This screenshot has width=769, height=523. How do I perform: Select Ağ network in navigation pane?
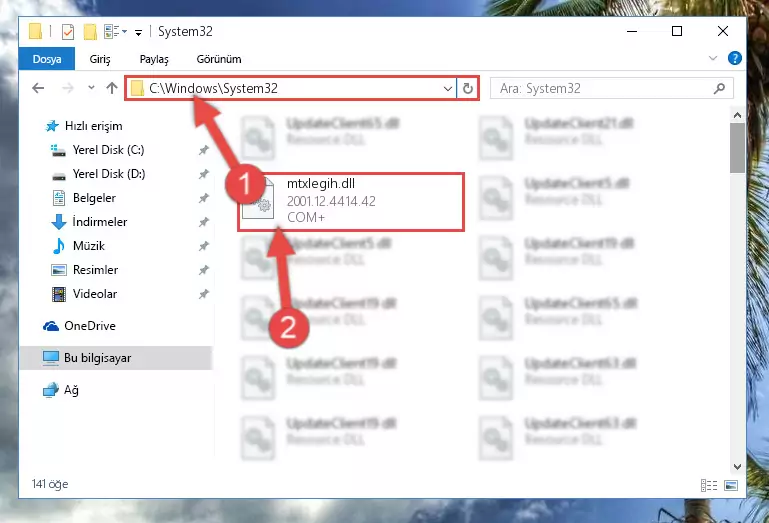pyautogui.click(x=60, y=390)
